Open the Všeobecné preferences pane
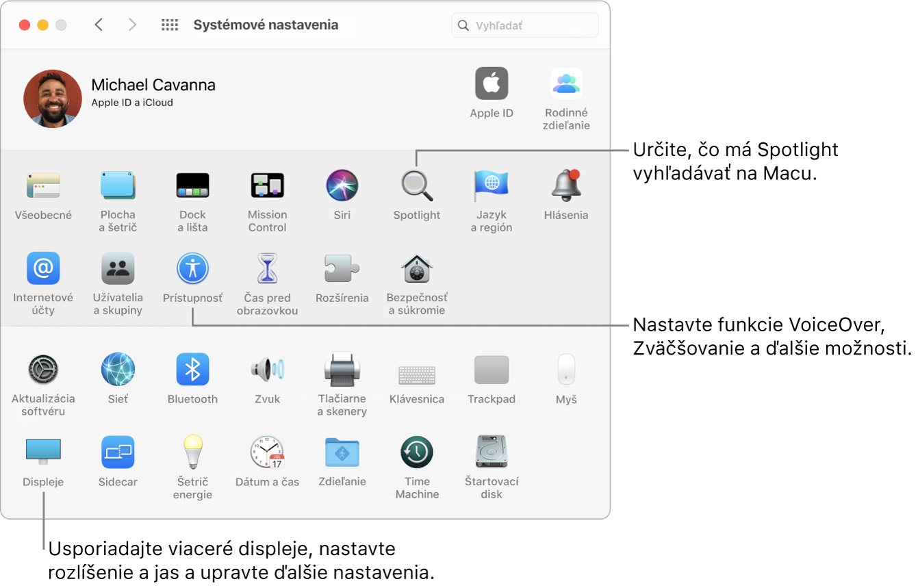Viewport: 918px width, 588px height. (43, 186)
